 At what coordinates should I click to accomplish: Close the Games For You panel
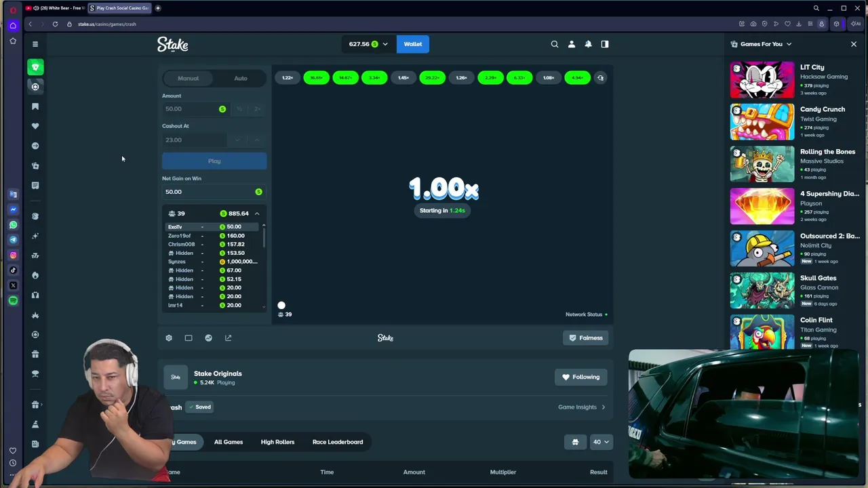[854, 44]
